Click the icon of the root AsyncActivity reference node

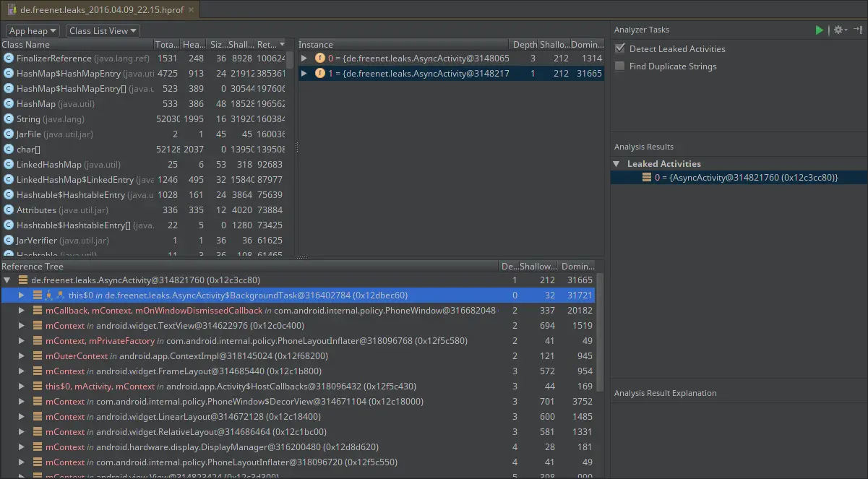(22, 280)
